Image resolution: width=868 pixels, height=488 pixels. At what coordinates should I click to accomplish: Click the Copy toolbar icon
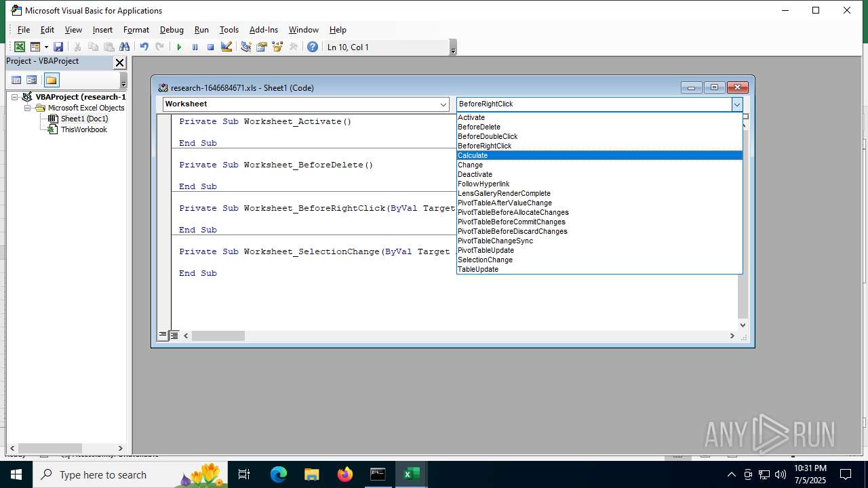(x=93, y=47)
